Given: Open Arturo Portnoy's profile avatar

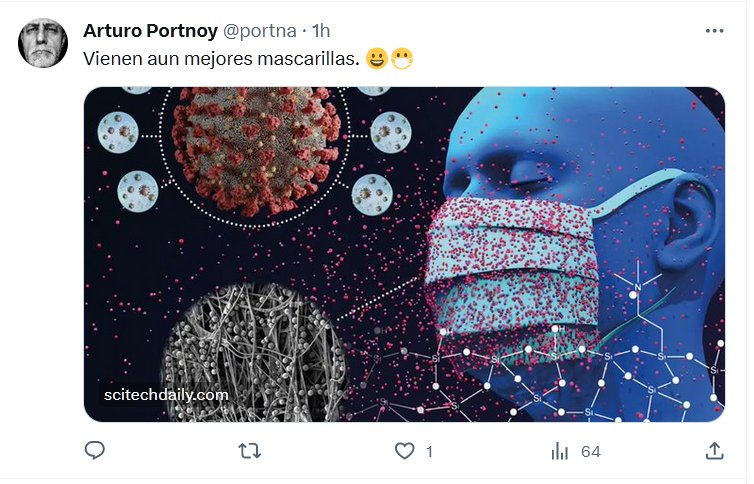Looking at the screenshot, I should click(44, 43).
